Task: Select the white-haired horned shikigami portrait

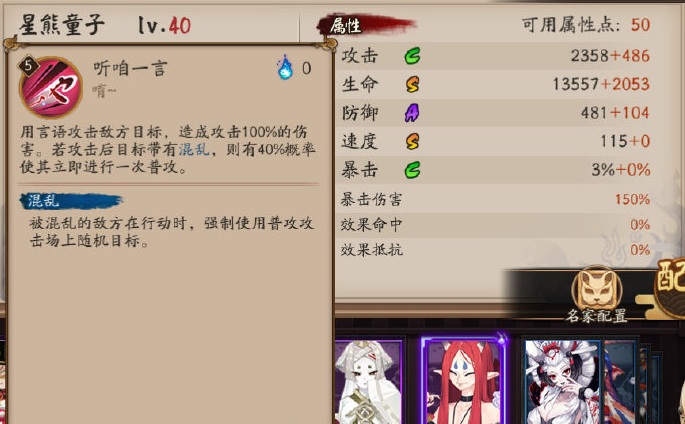Action: coord(563,382)
